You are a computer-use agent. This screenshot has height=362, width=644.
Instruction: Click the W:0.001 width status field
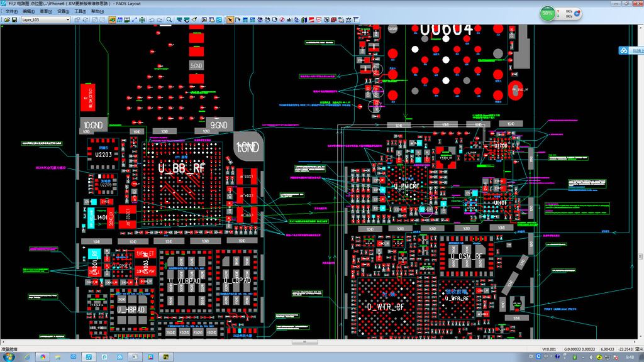549,349
